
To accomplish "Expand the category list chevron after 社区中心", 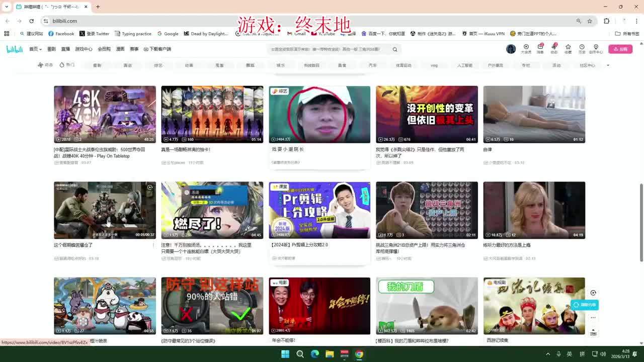I will [x=608, y=65].
